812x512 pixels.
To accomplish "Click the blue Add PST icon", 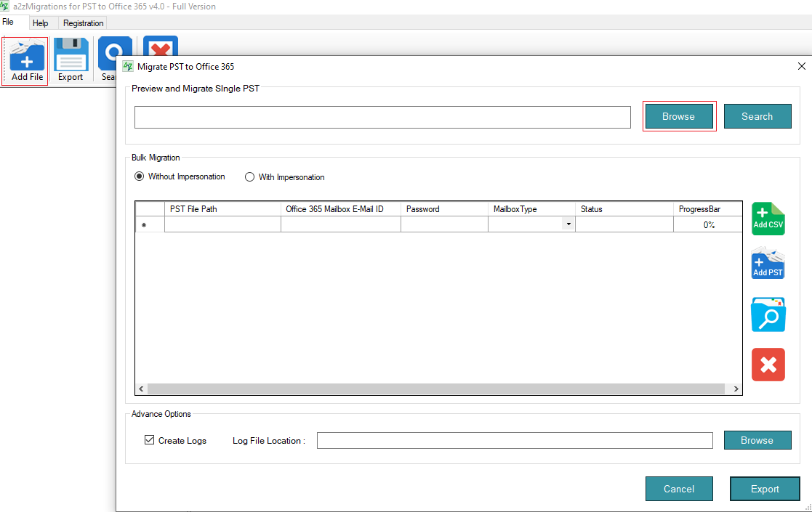I will click(768, 263).
